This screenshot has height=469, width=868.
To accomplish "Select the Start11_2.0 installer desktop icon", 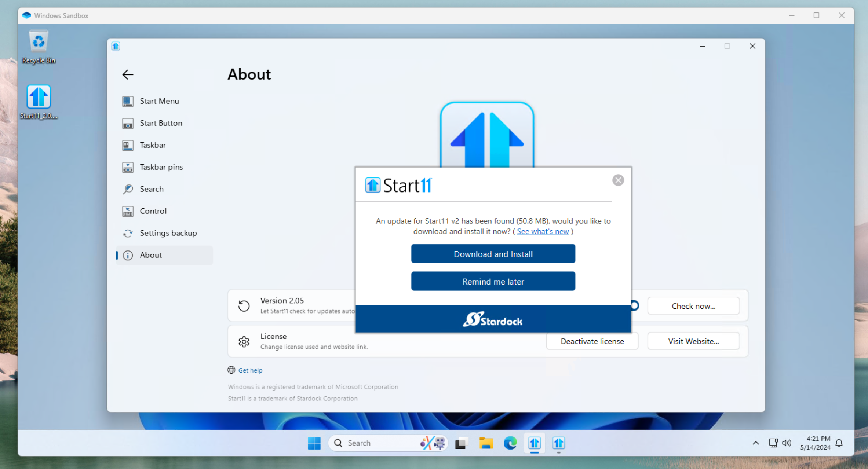I will [x=39, y=102].
